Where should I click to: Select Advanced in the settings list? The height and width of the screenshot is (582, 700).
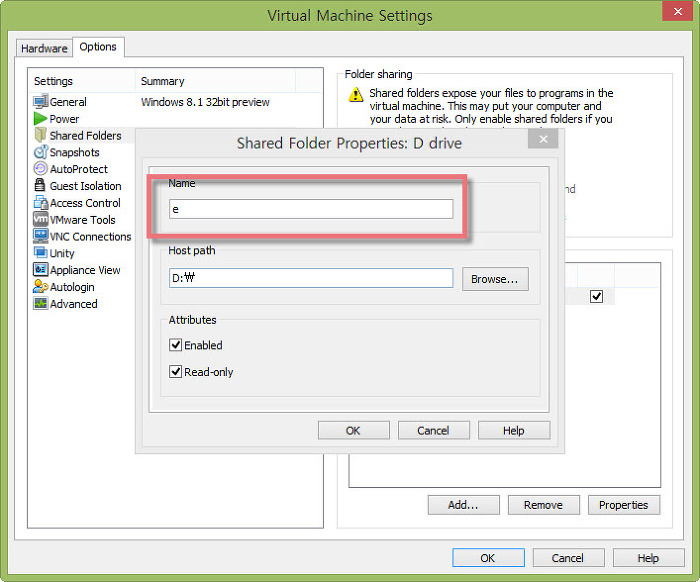point(73,304)
